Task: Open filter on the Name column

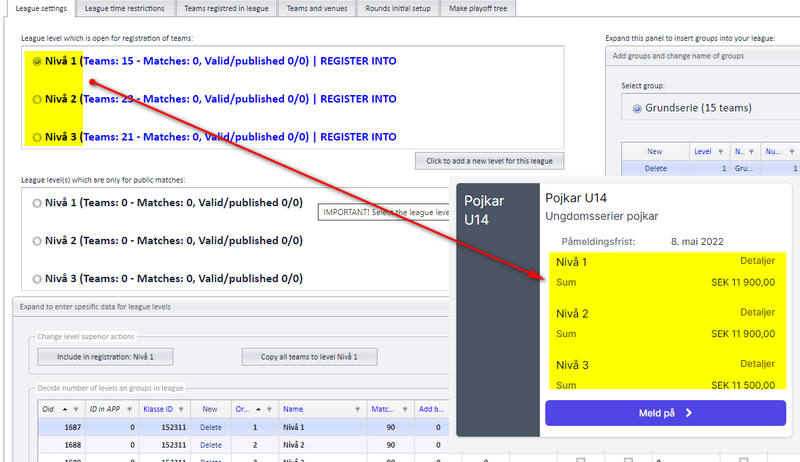Action: coord(357,409)
